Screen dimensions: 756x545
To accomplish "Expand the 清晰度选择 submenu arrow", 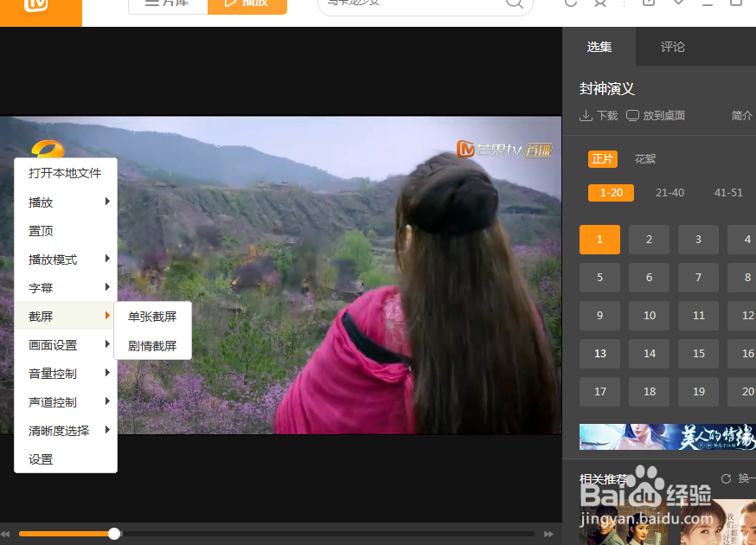I will 107,429.
